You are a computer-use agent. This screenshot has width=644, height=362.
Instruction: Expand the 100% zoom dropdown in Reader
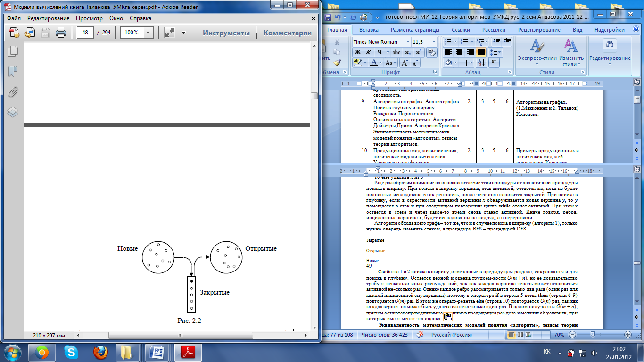pos(149,33)
